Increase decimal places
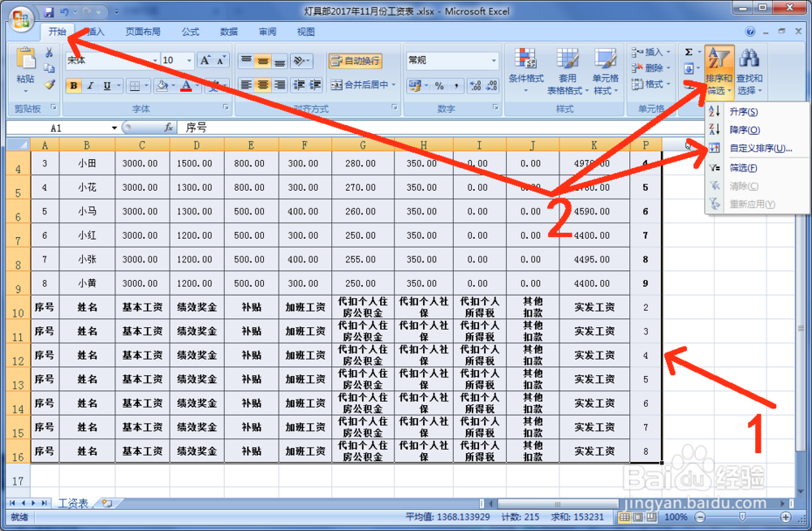This screenshot has height=531, width=812. [x=475, y=85]
